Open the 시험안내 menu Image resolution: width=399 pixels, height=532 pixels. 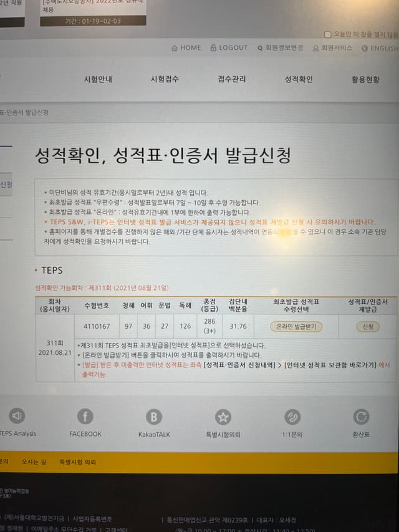98,79
